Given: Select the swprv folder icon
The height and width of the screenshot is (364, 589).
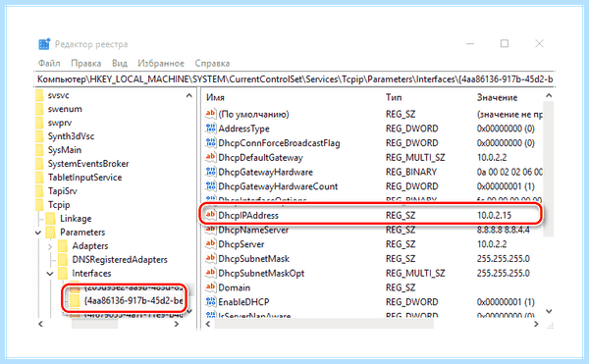Looking at the screenshot, I should (39, 123).
